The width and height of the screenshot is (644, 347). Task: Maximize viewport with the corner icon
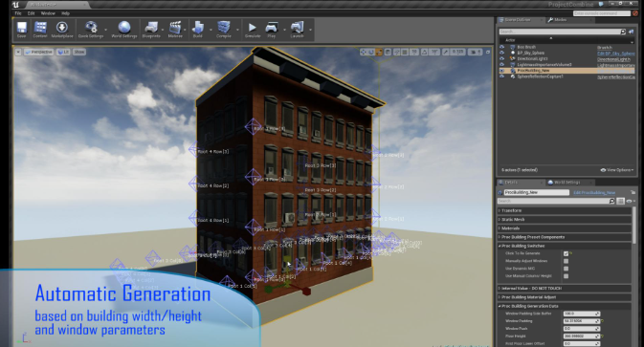click(x=488, y=52)
